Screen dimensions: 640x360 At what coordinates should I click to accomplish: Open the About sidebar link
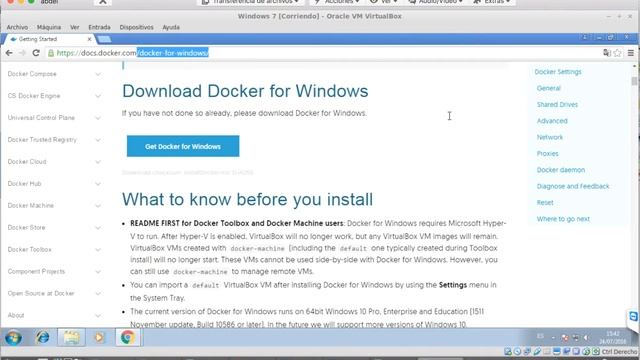(x=16, y=315)
